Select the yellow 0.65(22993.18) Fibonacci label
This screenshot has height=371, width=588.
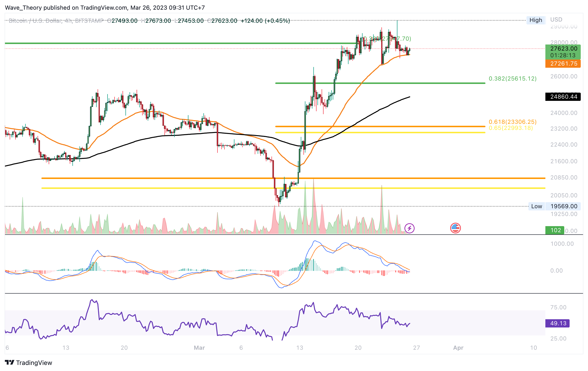coord(510,128)
